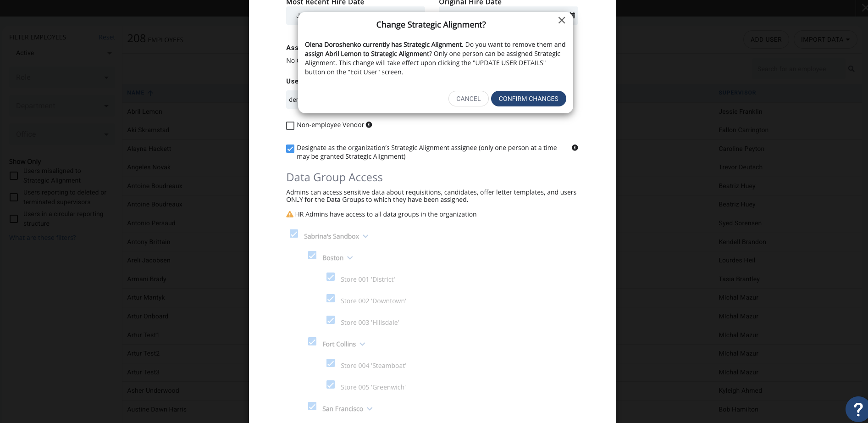Uncheck the Strategic Alignment assignee checkbox
Image resolution: width=868 pixels, height=423 pixels.
[290, 149]
